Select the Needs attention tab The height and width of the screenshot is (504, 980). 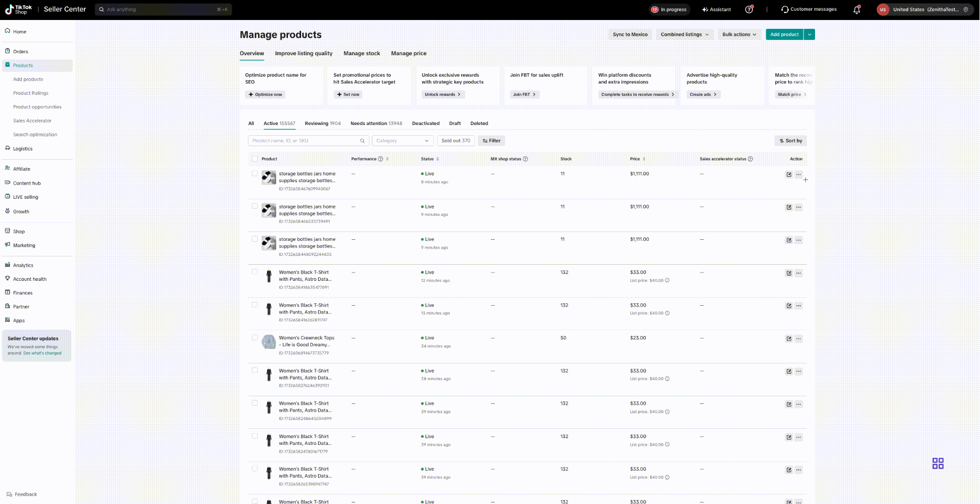coord(376,124)
